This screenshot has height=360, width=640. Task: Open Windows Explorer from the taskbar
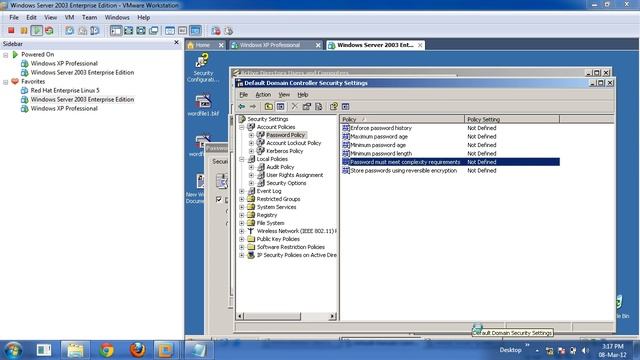click(75, 350)
